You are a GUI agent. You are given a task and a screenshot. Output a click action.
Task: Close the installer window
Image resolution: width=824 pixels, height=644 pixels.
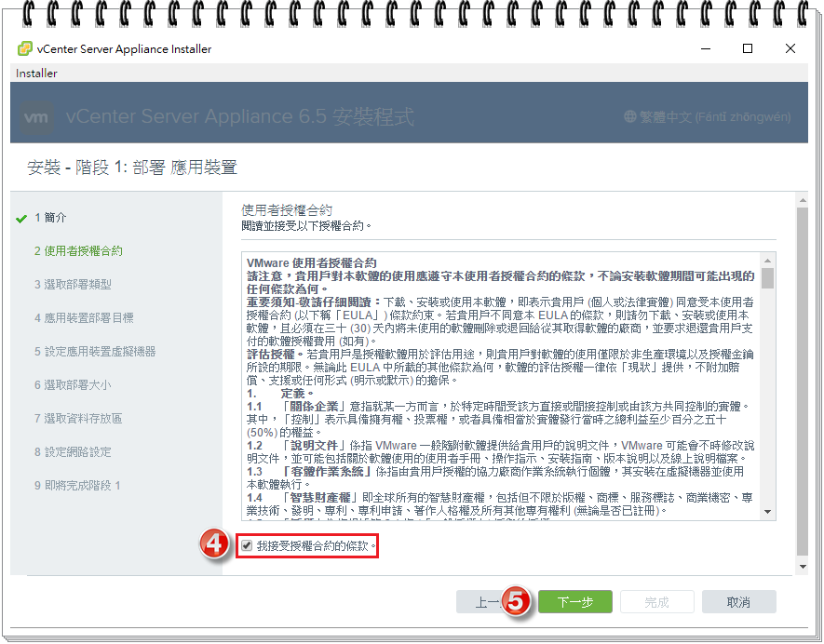pos(790,48)
